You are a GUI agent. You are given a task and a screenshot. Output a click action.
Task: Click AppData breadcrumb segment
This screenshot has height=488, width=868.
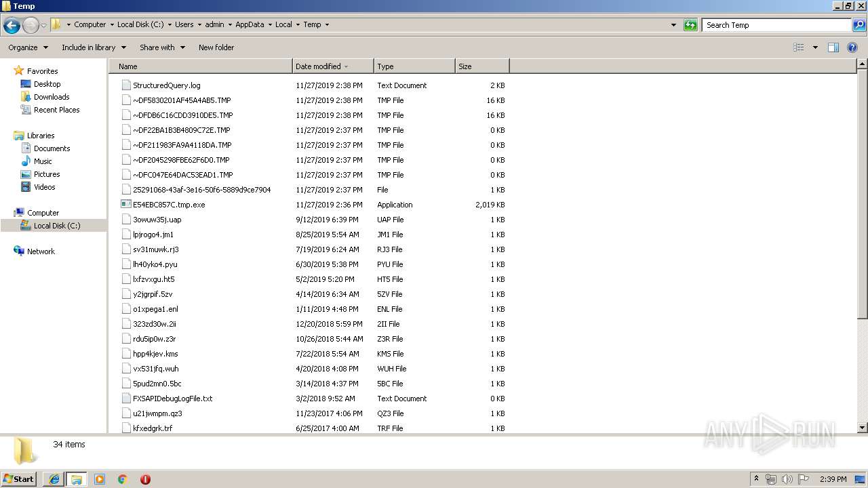250,24
